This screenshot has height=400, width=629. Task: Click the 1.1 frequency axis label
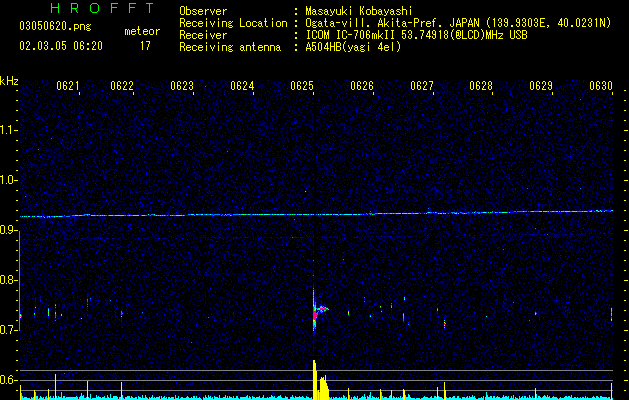(x=9, y=130)
